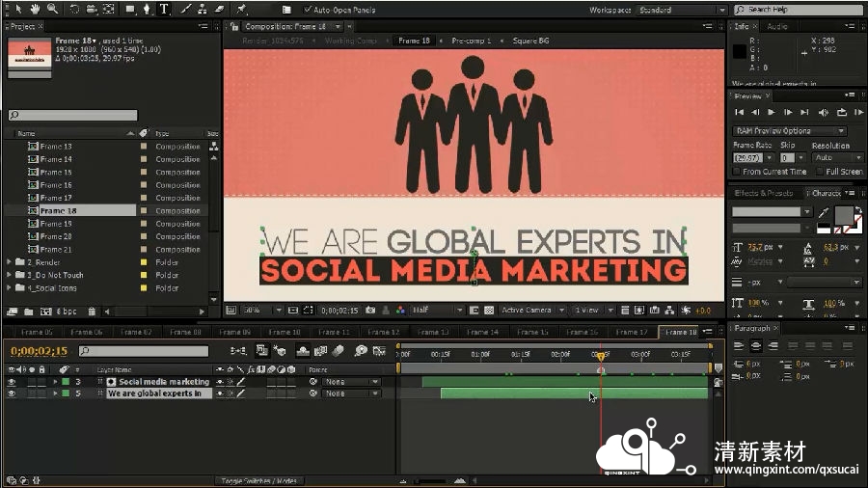The height and width of the screenshot is (488, 868).
Task: Open the RAM Preview Options dropdown
Action: [x=790, y=130]
